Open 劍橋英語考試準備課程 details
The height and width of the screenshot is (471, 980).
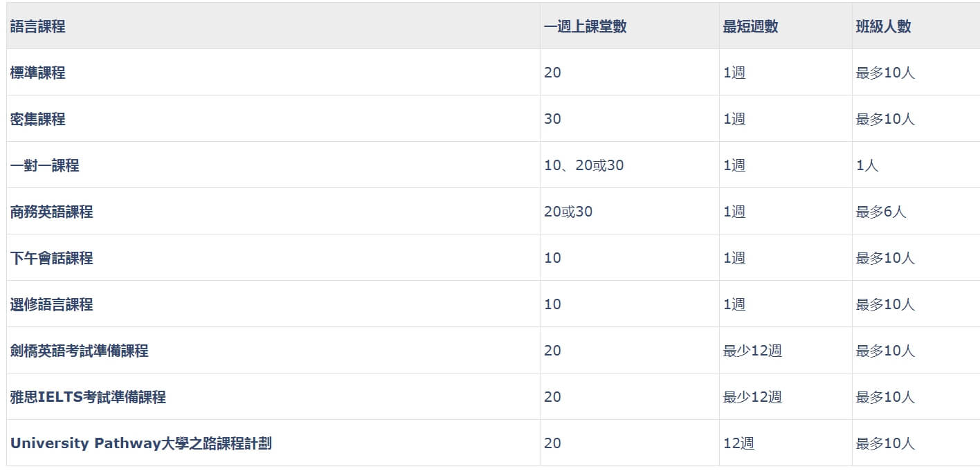click(80, 351)
